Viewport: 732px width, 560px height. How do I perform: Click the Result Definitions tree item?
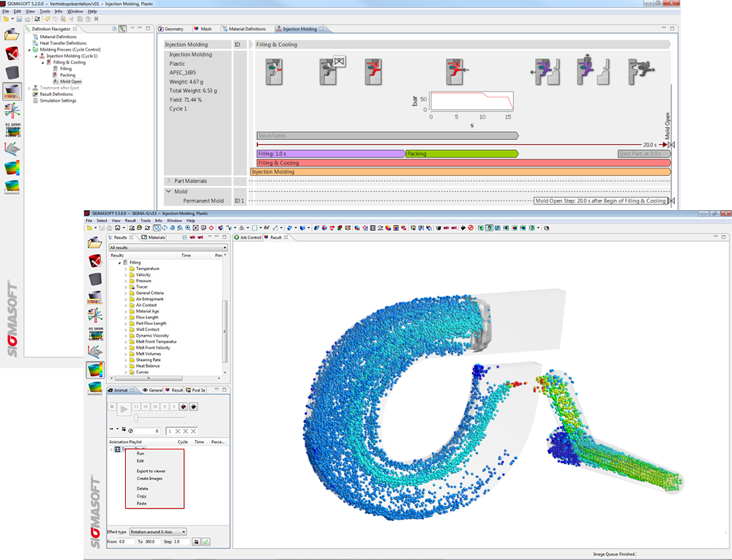point(56,94)
